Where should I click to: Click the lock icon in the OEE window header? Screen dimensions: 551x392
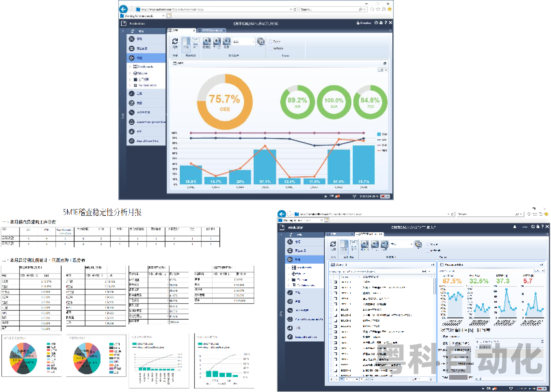coord(381,23)
